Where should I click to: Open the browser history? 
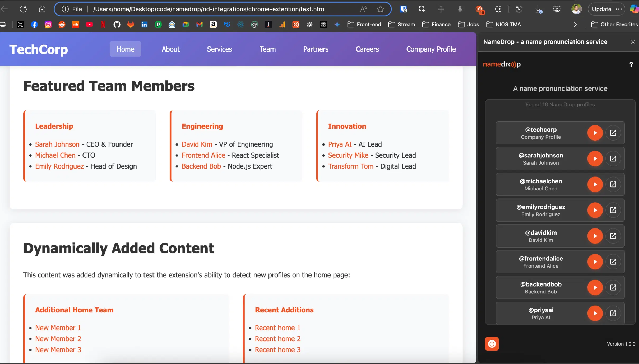tap(519, 9)
